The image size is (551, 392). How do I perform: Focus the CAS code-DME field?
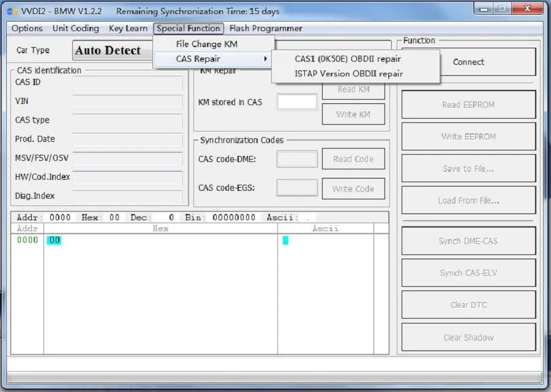click(x=297, y=159)
